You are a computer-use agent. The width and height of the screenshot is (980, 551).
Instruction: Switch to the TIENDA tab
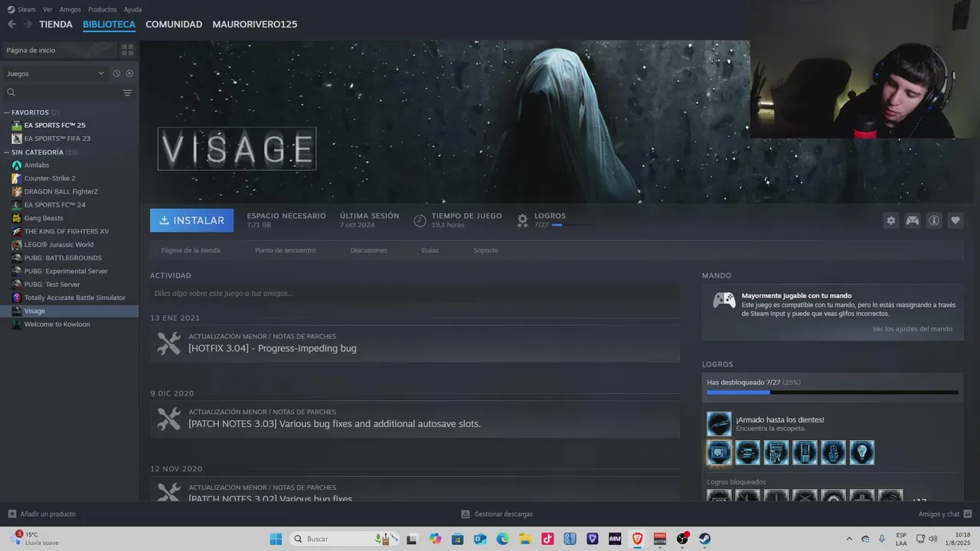click(x=56, y=24)
